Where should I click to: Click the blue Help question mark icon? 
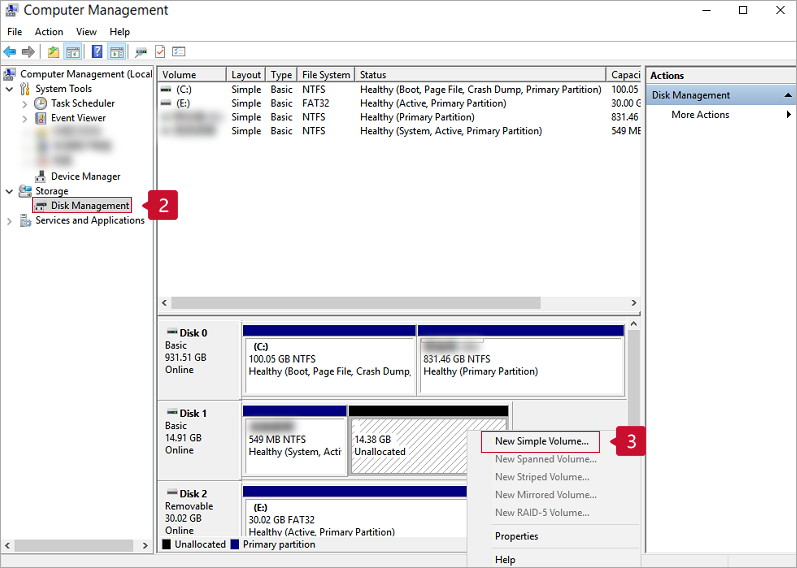pyautogui.click(x=97, y=52)
